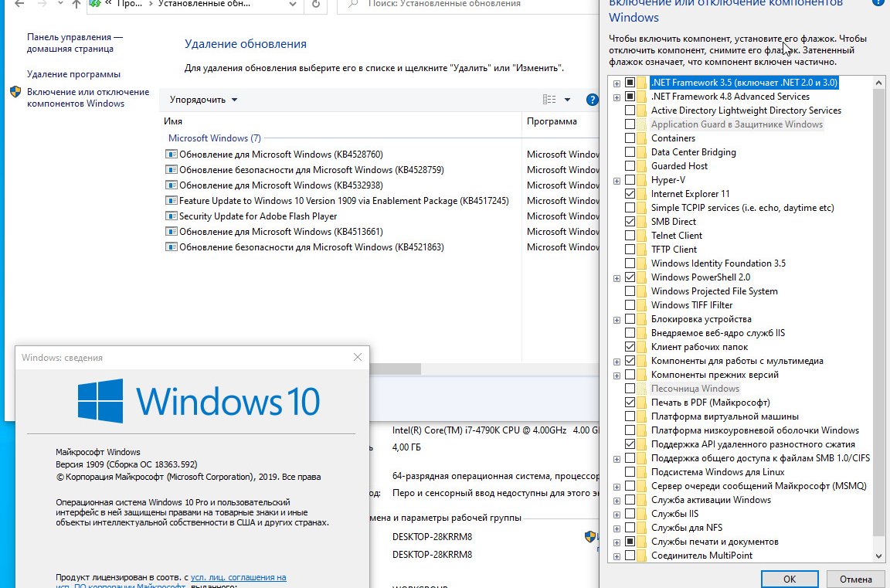Click the folder icon for Internet Explorer 11
Viewport: 890px width, 588px height.
[x=642, y=194]
